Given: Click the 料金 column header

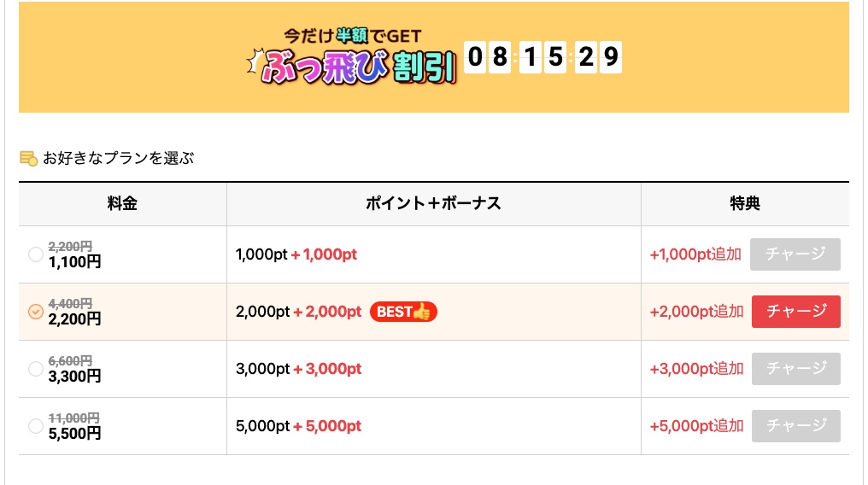Looking at the screenshot, I should (x=123, y=204).
